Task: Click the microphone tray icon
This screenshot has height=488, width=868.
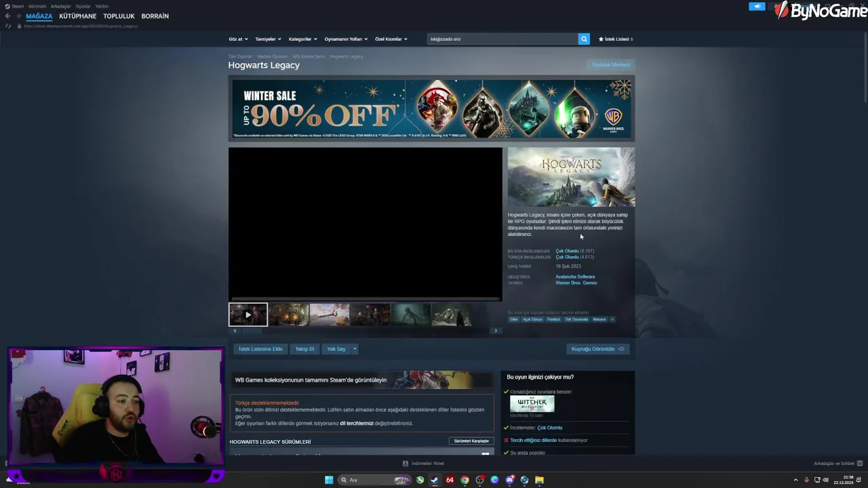Action: click(806, 480)
